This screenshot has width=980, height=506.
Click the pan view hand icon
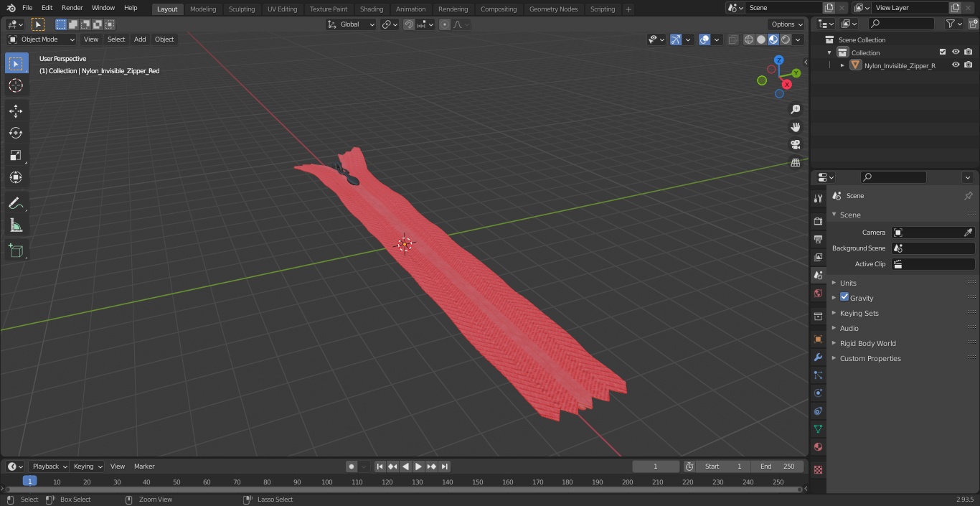[796, 127]
